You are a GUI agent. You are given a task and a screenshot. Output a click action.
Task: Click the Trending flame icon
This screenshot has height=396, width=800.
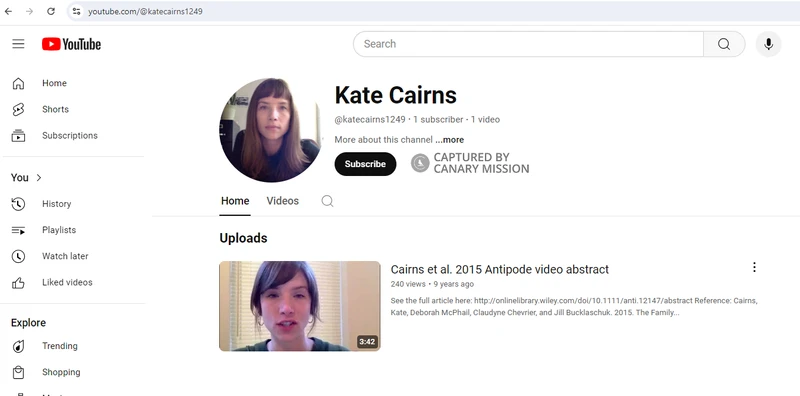click(18, 346)
